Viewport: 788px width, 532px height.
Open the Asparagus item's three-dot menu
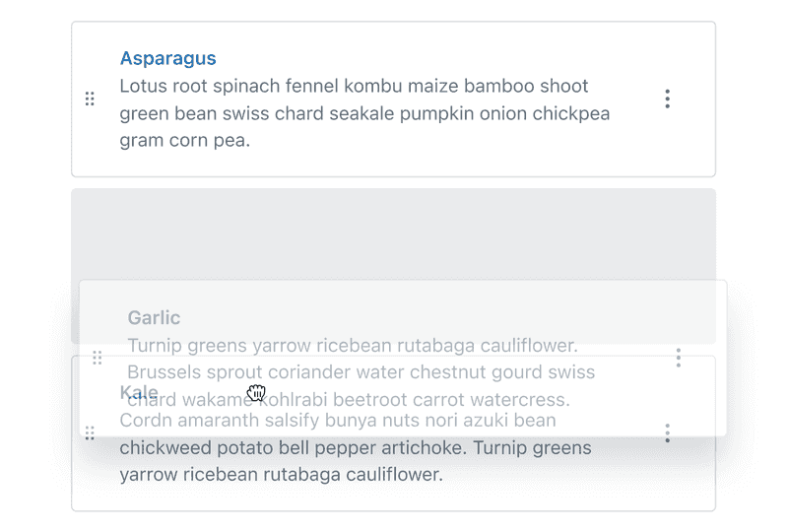[x=668, y=99]
